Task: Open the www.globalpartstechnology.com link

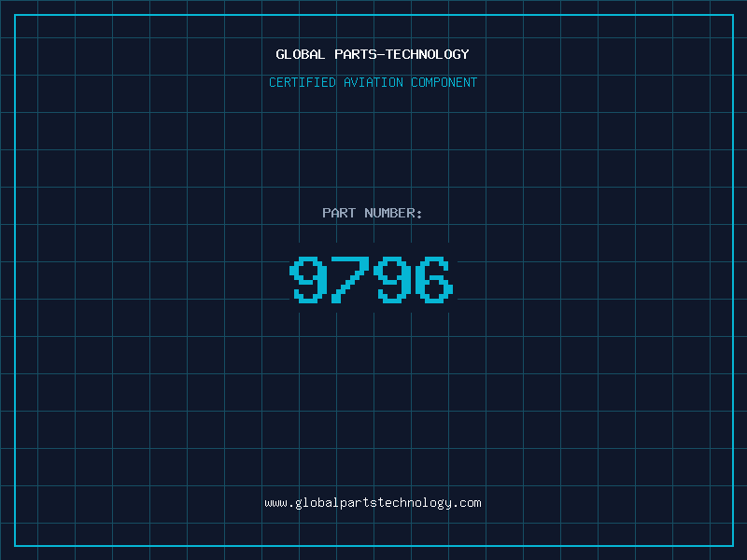Action: coord(373,503)
